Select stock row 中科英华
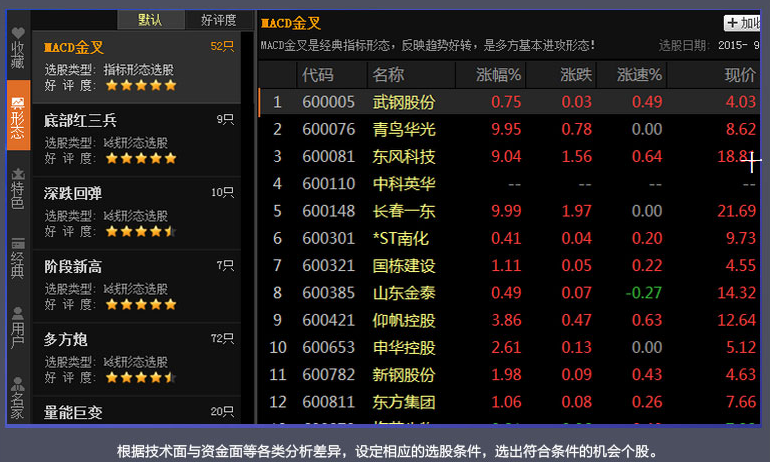 pos(509,184)
